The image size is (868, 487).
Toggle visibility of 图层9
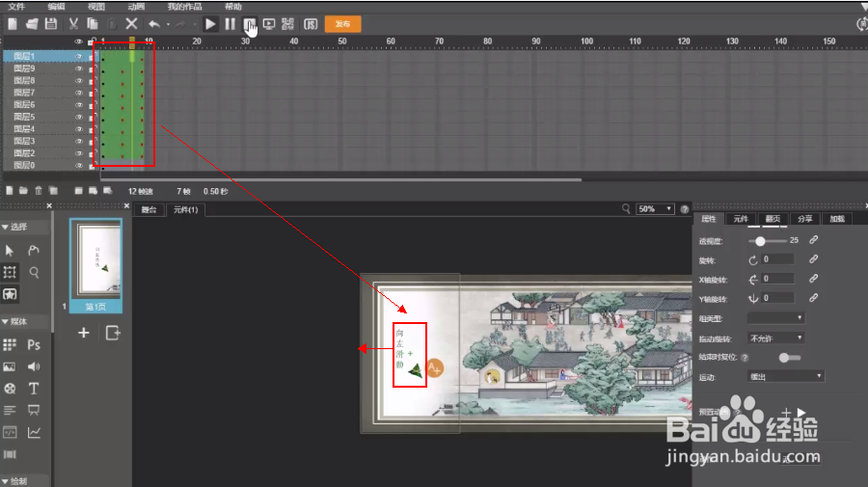coord(79,68)
